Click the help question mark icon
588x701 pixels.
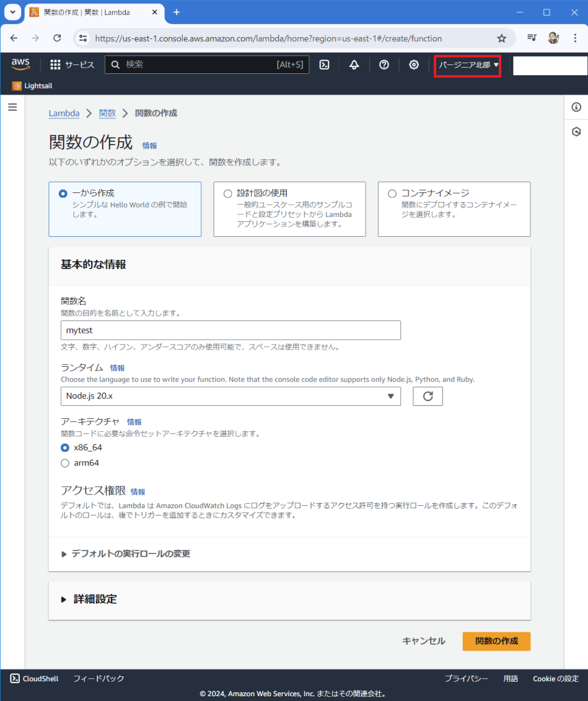pyautogui.click(x=384, y=64)
